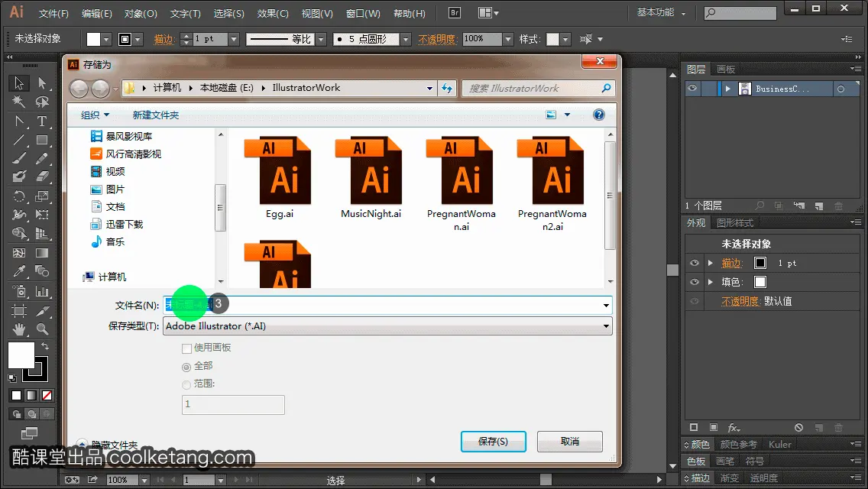868x489 pixels.
Task: Open Adobe Bridge from the Br icon
Action: pyautogui.click(x=455, y=13)
